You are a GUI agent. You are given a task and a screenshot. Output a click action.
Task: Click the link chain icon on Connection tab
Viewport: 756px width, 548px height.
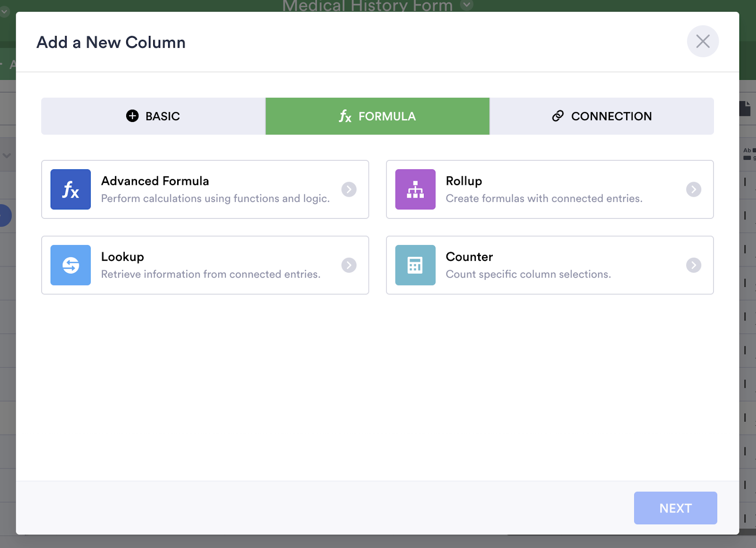[x=558, y=116]
